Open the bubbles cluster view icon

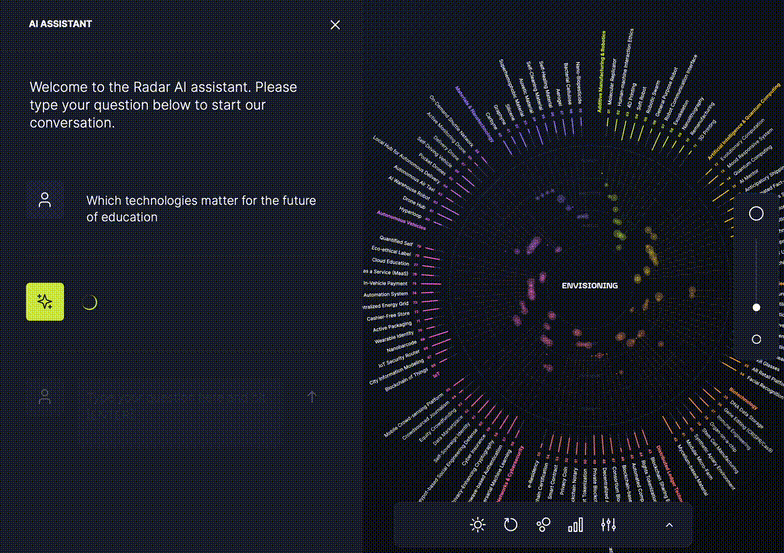(543, 525)
